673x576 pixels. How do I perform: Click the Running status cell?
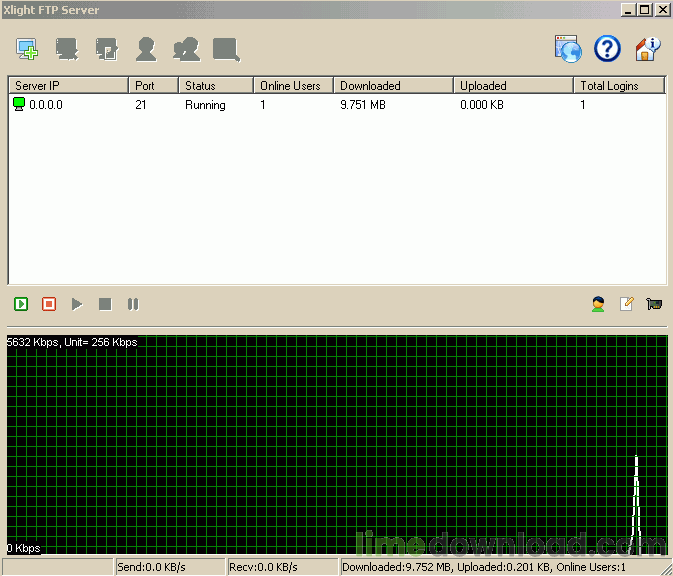205,105
